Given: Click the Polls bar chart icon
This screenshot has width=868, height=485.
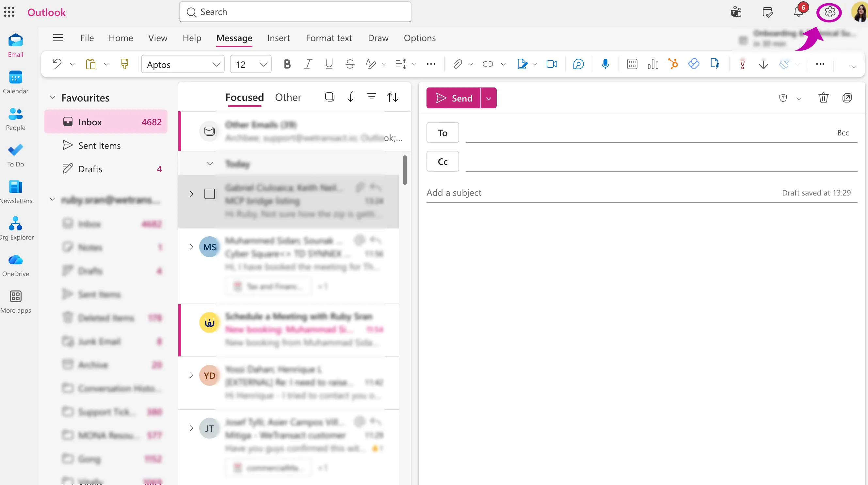Looking at the screenshot, I should pyautogui.click(x=653, y=64).
